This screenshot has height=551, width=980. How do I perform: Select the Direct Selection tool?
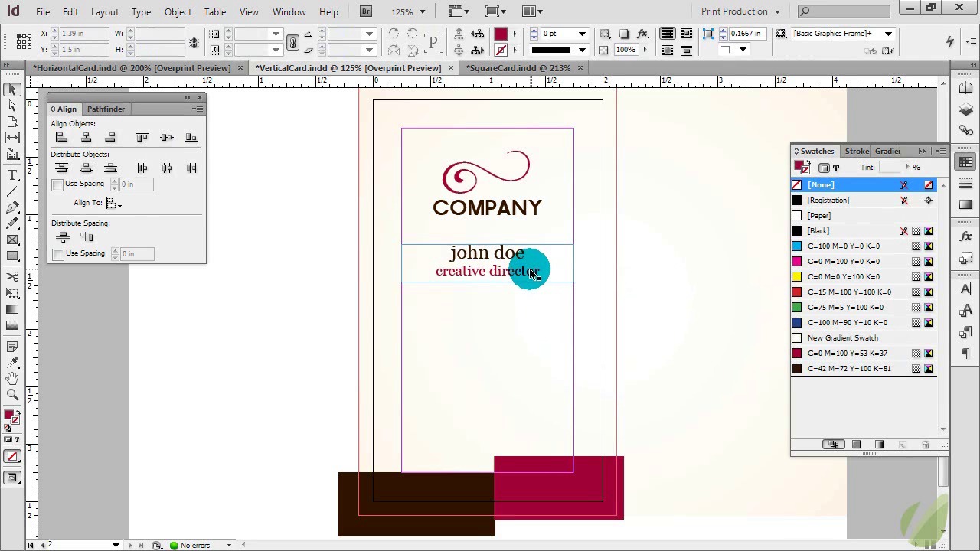[x=12, y=106]
